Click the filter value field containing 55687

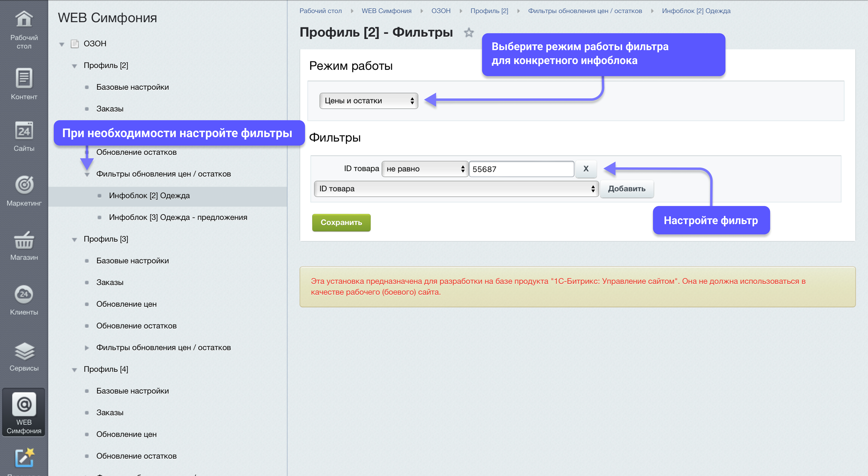point(521,169)
